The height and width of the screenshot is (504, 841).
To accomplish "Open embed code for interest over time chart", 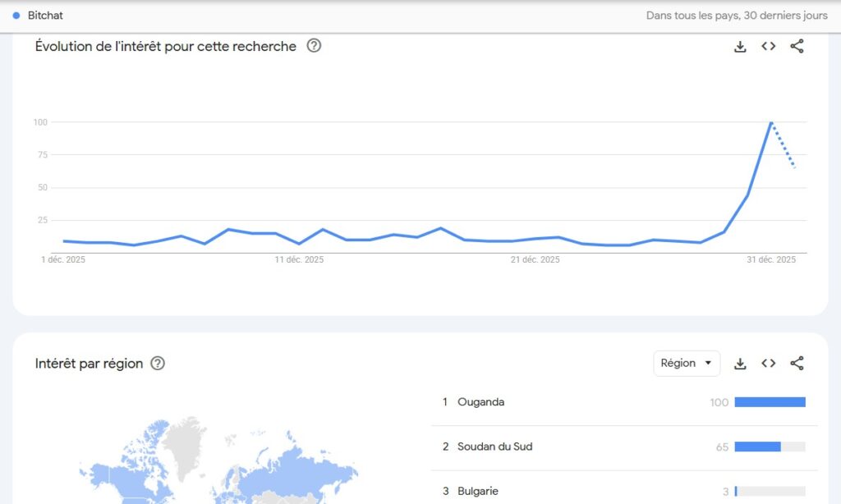I will point(768,47).
